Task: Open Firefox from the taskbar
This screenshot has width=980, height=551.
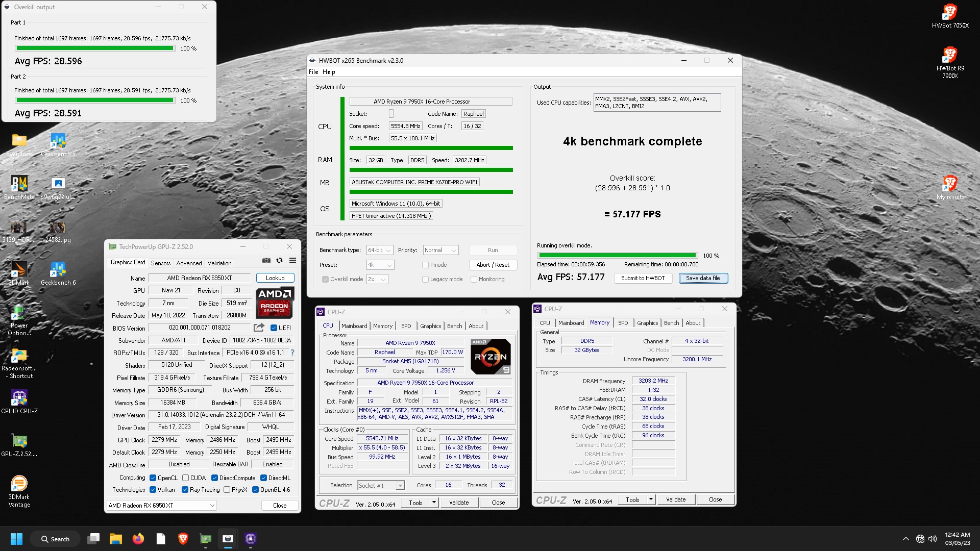Action: (138, 539)
